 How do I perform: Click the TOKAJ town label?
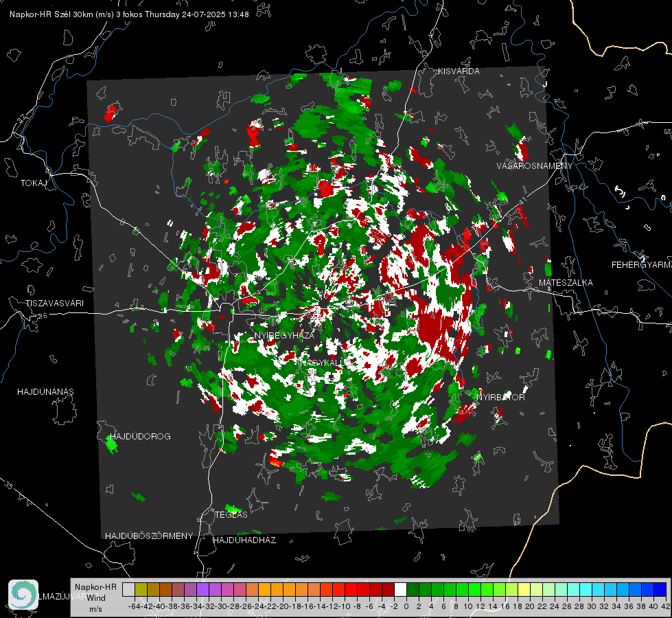(34, 183)
